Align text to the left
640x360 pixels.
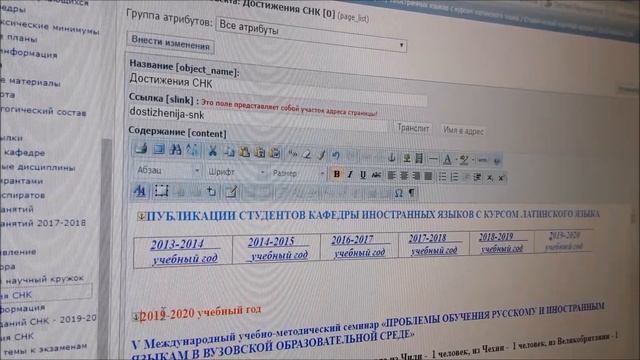pos(391,176)
